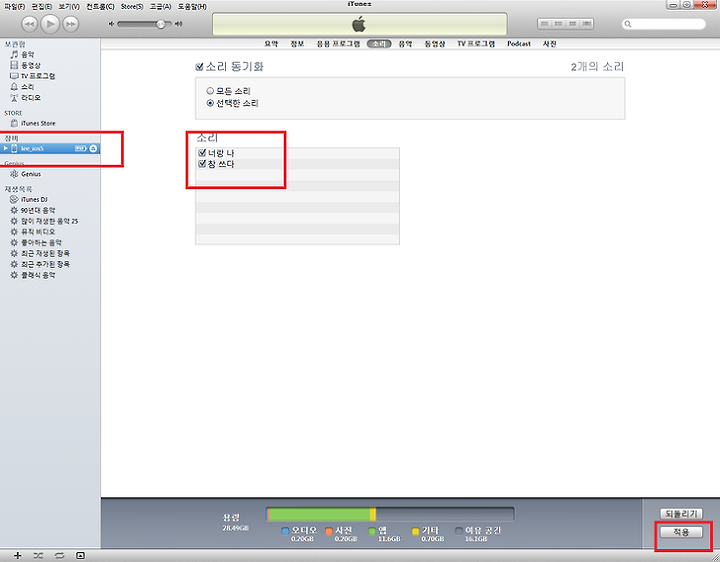The image size is (720, 562).
Task: Toggle repeat at bottom bar
Action: point(59,556)
